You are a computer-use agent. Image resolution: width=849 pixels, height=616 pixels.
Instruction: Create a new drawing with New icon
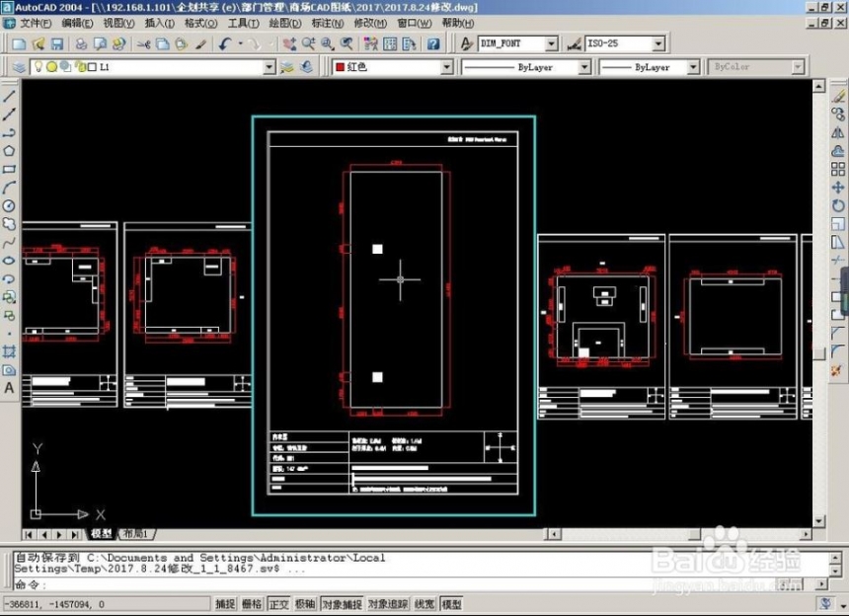click(x=19, y=43)
